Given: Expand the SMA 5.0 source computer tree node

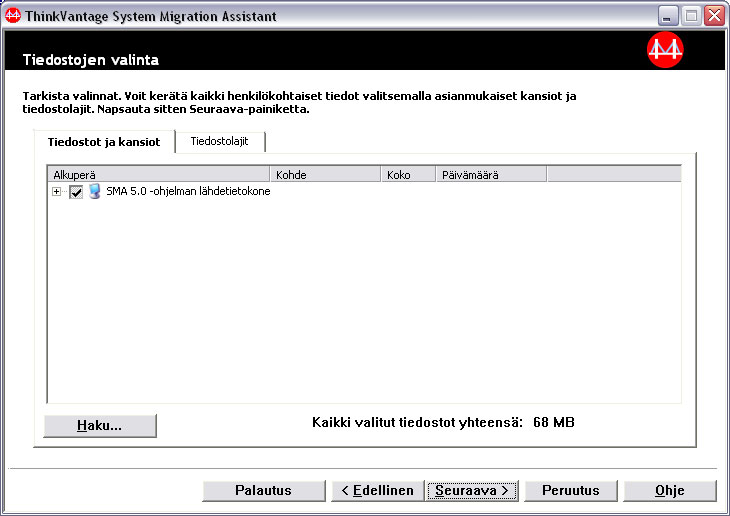Looking at the screenshot, I should pyautogui.click(x=56, y=191).
